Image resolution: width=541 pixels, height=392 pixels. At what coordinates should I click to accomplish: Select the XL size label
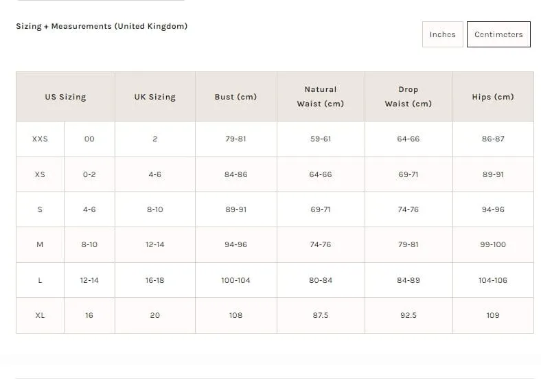(x=40, y=315)
